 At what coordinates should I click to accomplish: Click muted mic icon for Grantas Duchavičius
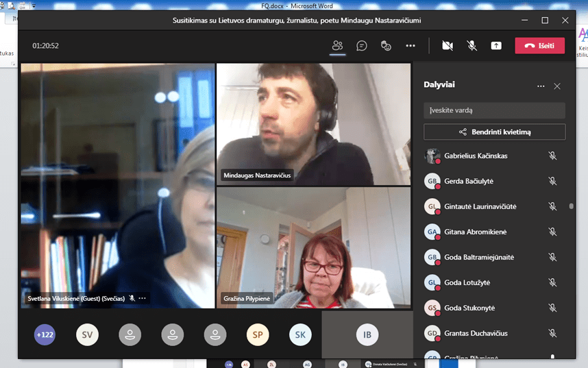[x=552, y=333]
